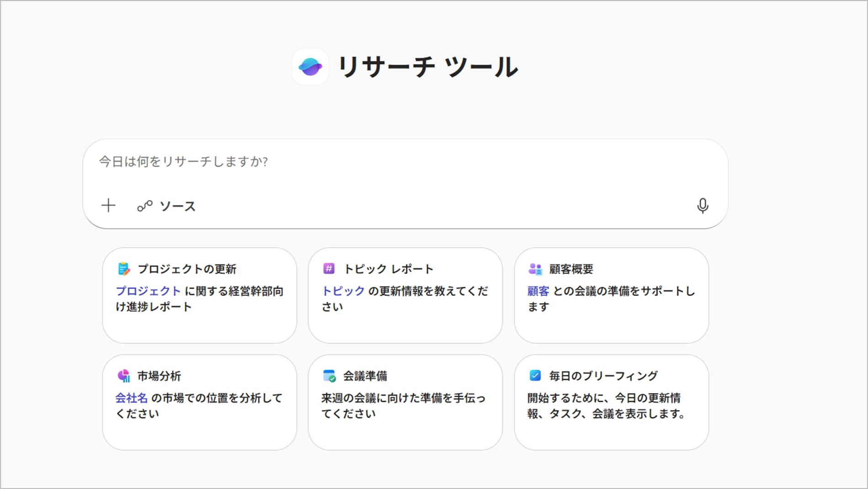Click the リサーチ ツール page title
This screenshot has height=489, width=868.
427,67
